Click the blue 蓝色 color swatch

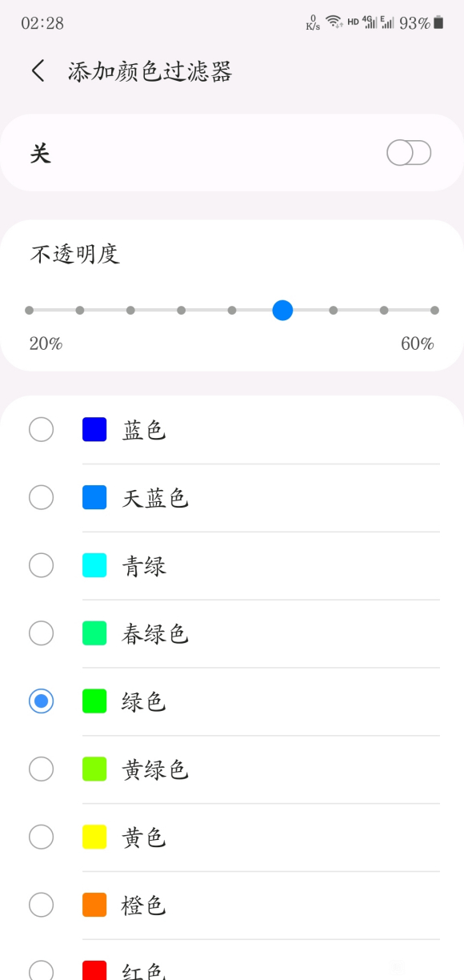tap(94, 430)
